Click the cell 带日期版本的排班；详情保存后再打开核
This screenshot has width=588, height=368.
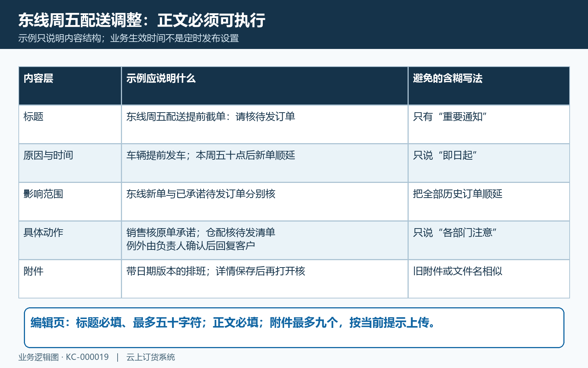click(x=265, y=279)
